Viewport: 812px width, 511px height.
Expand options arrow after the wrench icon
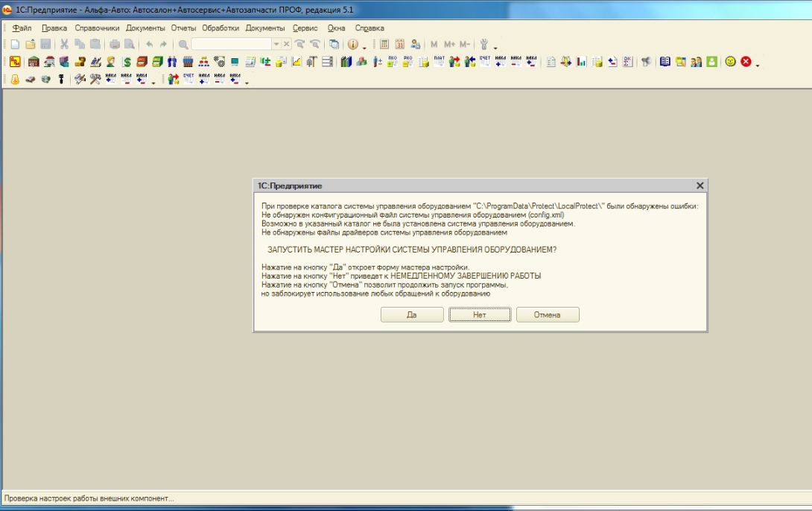(x=495, y=47)
